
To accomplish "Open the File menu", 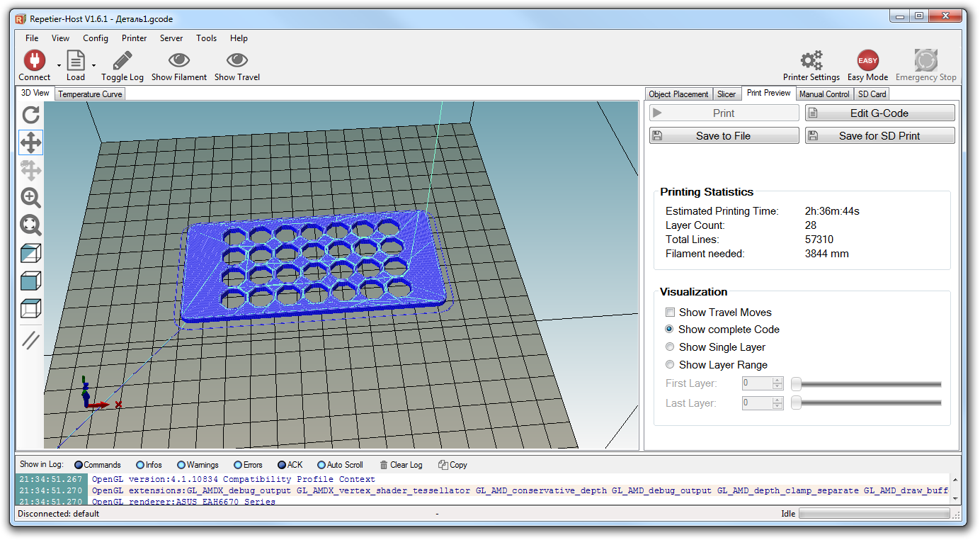I will click(32, 38).
